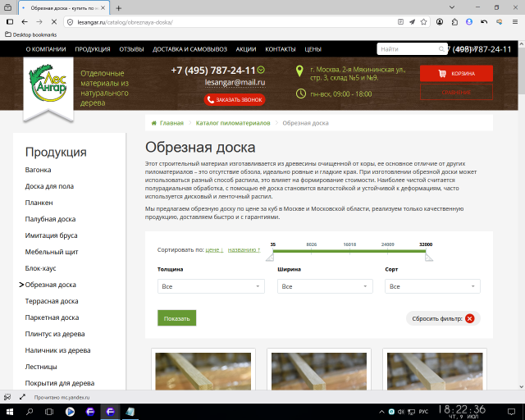
Task: Go back to the previous page
Action: [x=25, y=22]
